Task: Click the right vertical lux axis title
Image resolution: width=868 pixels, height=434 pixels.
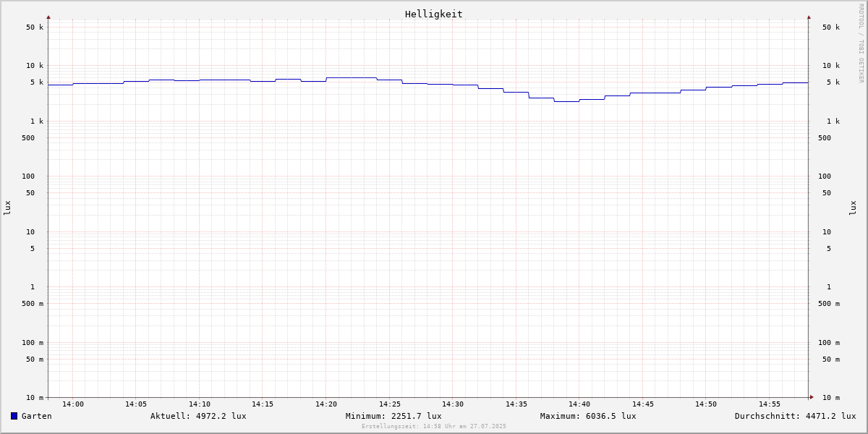Action: coord(853,208)
